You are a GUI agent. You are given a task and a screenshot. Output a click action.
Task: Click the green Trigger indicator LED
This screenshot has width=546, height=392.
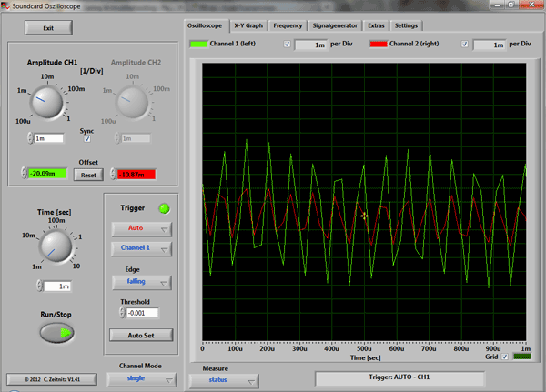(164, 207)
